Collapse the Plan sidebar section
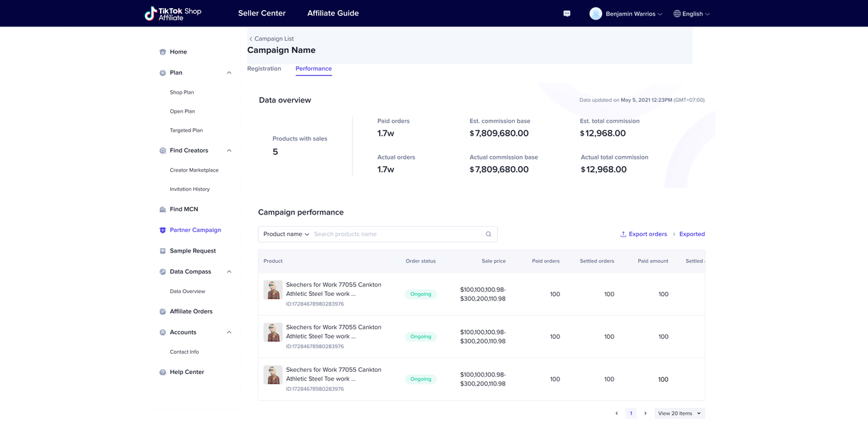868x435 pixels. [x=229, y=73]
